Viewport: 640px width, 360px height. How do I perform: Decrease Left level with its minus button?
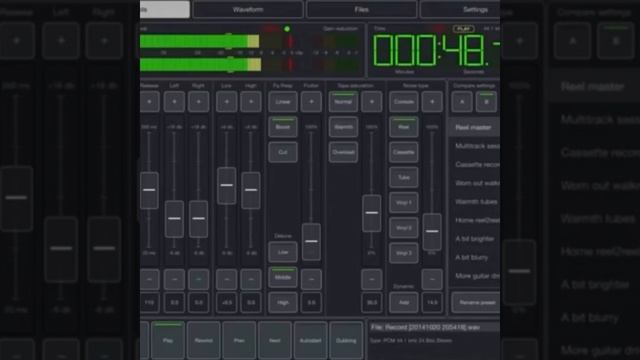point(174,279)
